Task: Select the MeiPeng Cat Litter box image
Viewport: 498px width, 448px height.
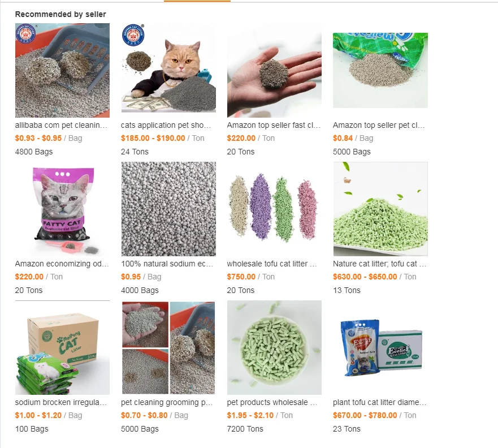Action: (x=62, y=348)
